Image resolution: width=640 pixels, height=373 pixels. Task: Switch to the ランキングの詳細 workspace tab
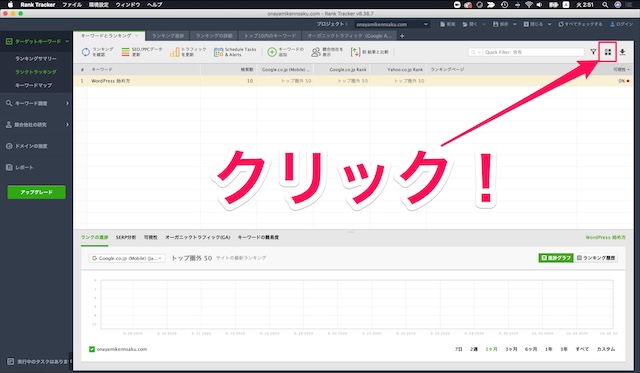[214, 36]
